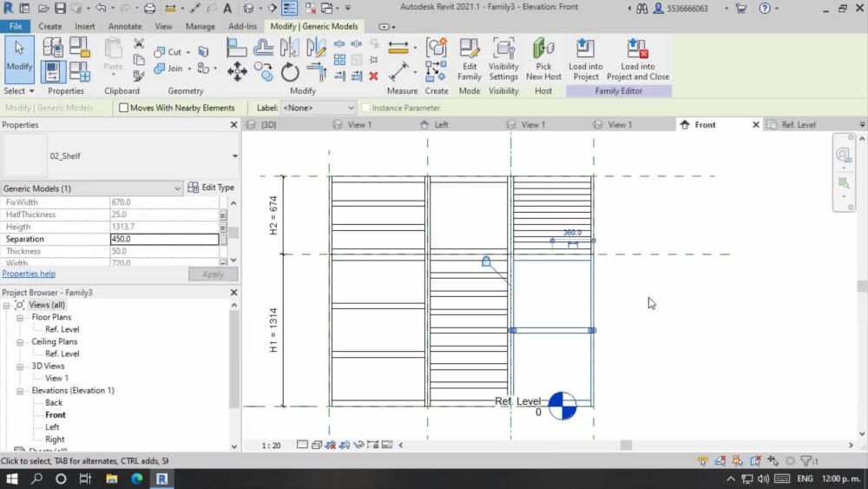Click the Thin Lines icon
The height and width of the screenshot is (489, 868).
290,8
